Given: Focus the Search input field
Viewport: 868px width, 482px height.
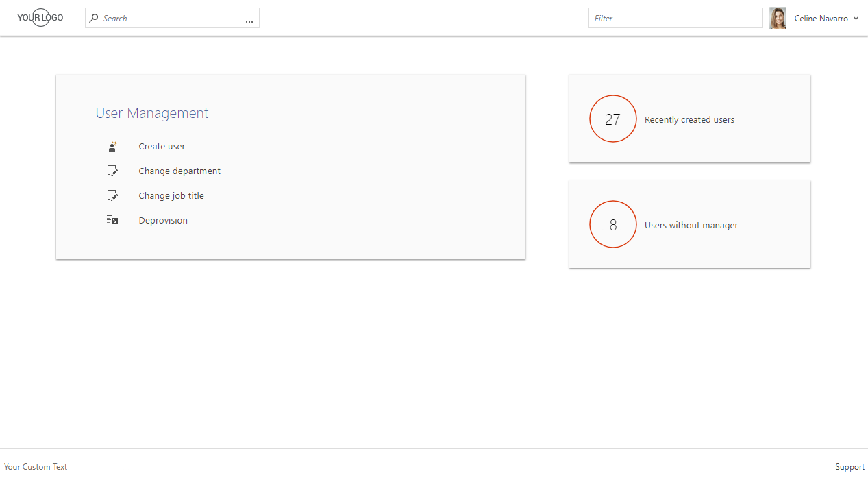Looking at the screenshot, I should (172, 18).
